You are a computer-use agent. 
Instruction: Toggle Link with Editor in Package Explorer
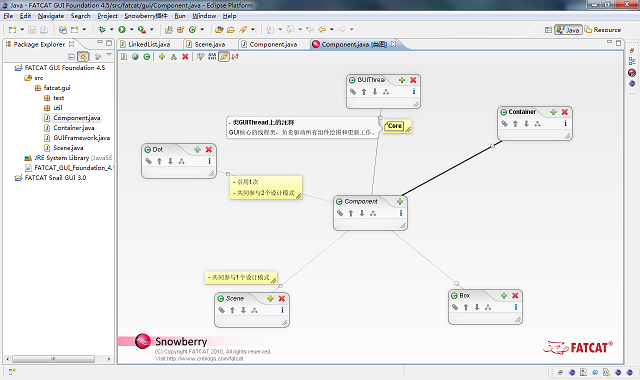pos(83,56)
